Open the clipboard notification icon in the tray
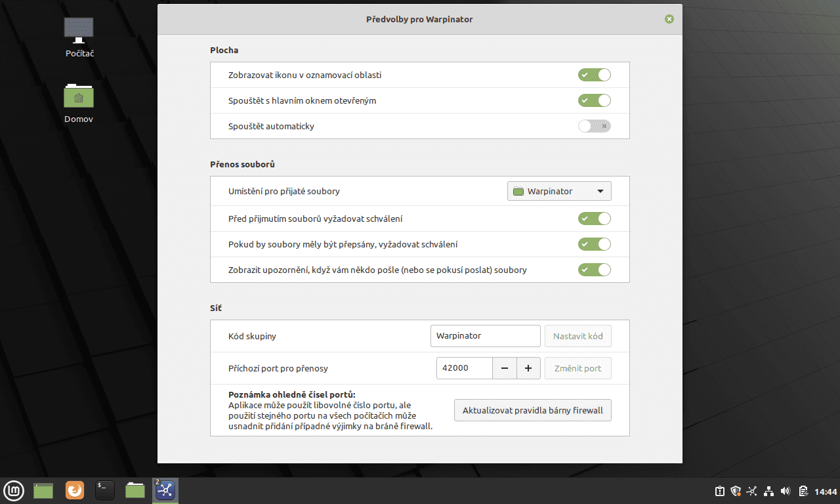The height and width of the screenshot is (504, 840). coord(719,491)
